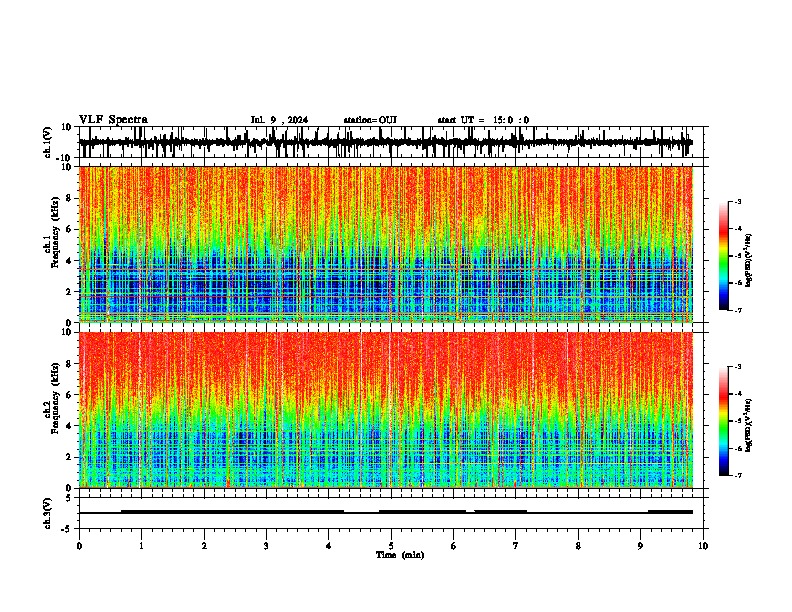
Task: Click inside the ch.1 frequency spectrogram
Action: 386,244
